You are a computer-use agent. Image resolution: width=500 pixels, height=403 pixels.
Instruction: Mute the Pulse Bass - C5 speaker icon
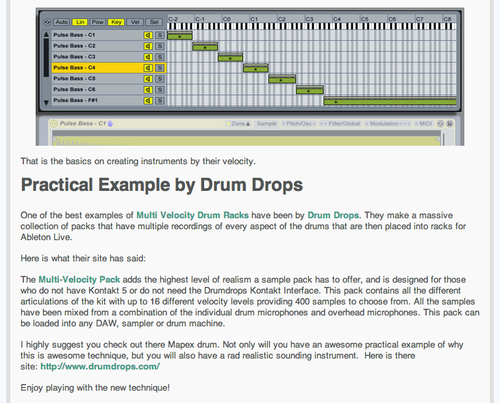[x=148, y=79]
